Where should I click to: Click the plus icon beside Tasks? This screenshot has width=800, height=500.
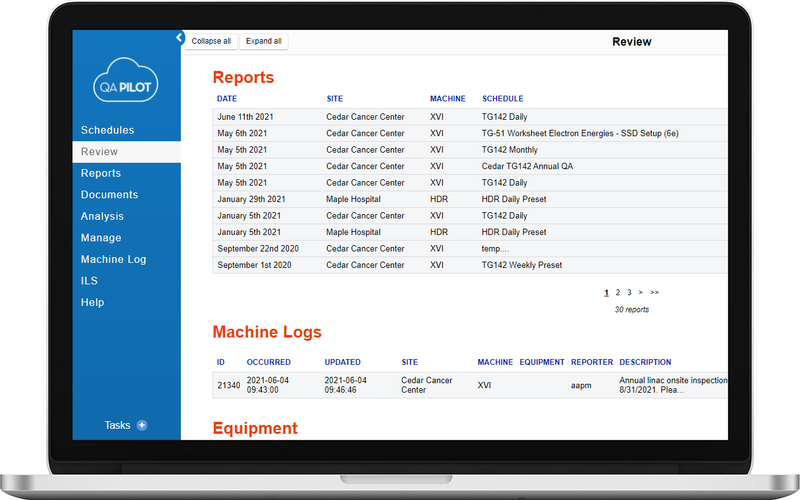pos(142,425)
